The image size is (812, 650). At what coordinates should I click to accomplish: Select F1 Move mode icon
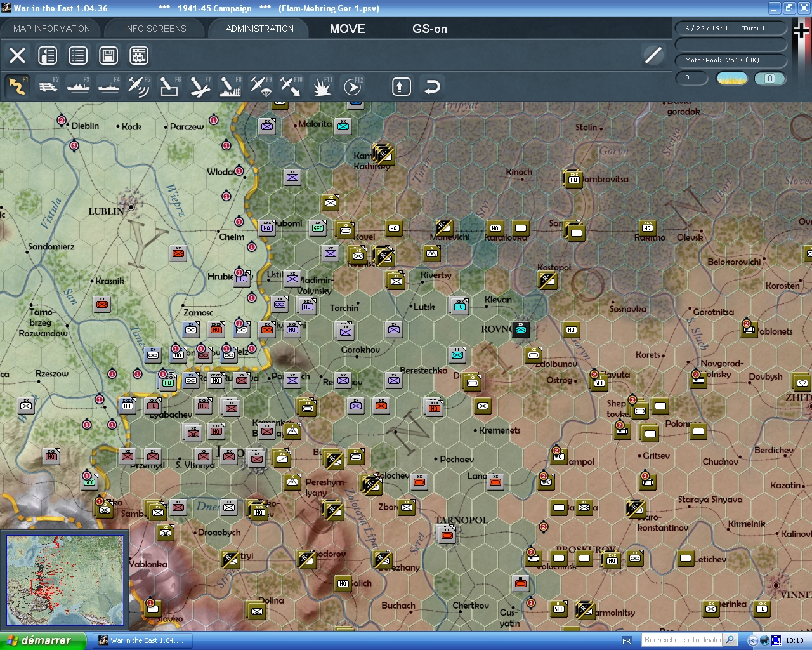pyautogui.click(x=18, y=86)
